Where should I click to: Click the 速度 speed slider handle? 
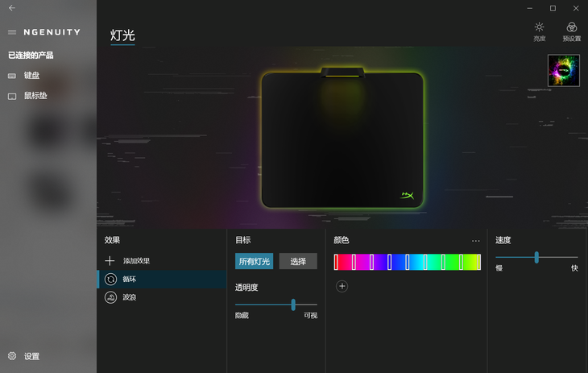click(x=536, y=258)
